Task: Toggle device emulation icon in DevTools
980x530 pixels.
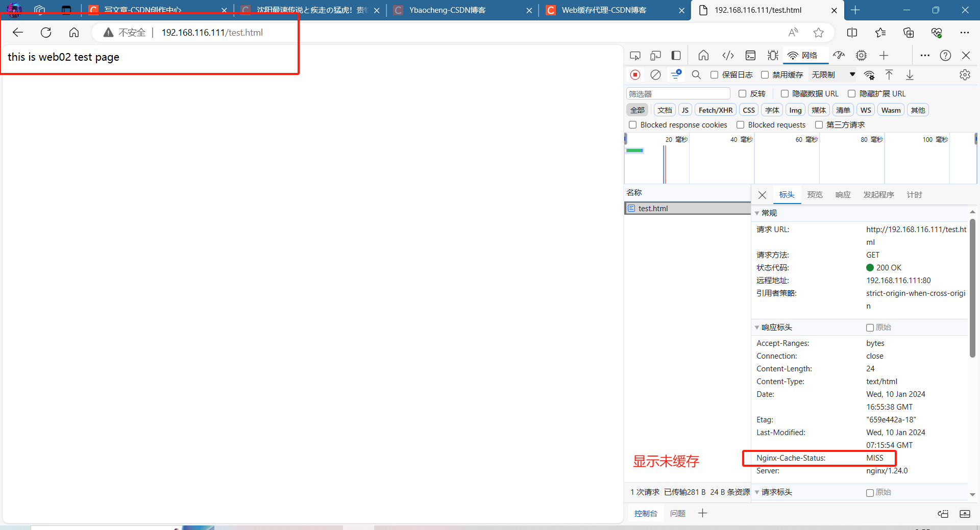Action: pos(656,56)
